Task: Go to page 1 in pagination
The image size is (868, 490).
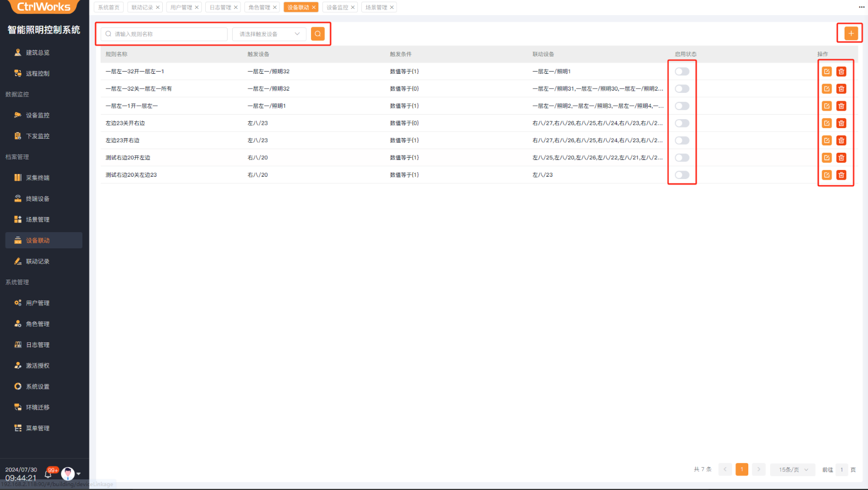Action: point(742,470)
